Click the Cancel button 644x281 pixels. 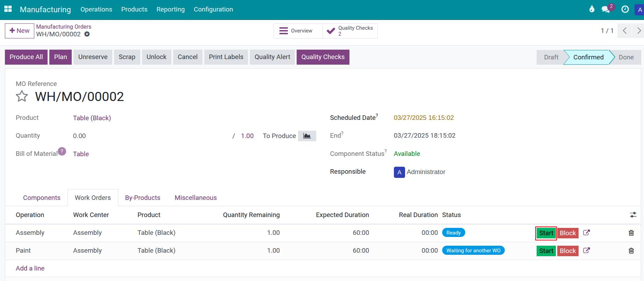tap(187, 57)
